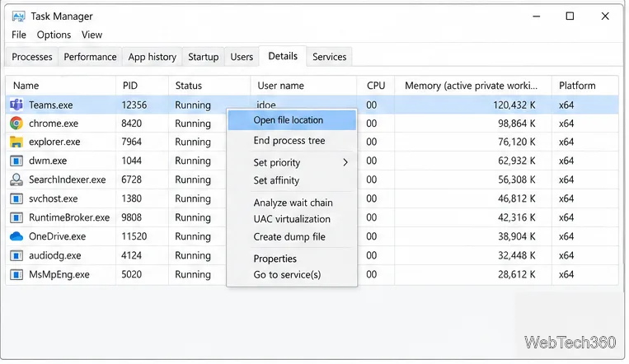The width and height of the screenshot is (629, 364).
Task: Click PID 1044 cell
Action: (x=132, y=161)
